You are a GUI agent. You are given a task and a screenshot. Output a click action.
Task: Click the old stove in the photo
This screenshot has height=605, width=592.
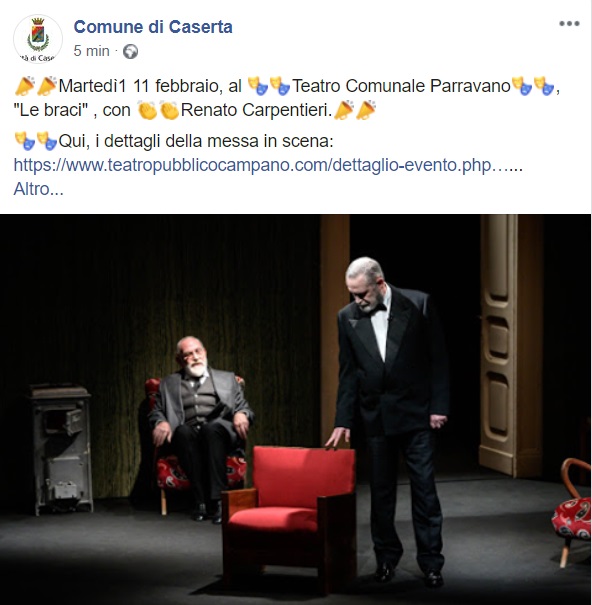pyautogui.click(x=59, y=449)
